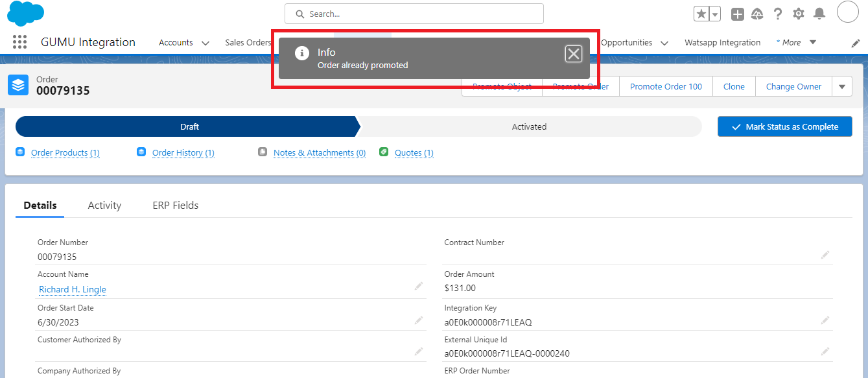Edit the Account Name field pencil
868x378 pixels.
(419, 286)
